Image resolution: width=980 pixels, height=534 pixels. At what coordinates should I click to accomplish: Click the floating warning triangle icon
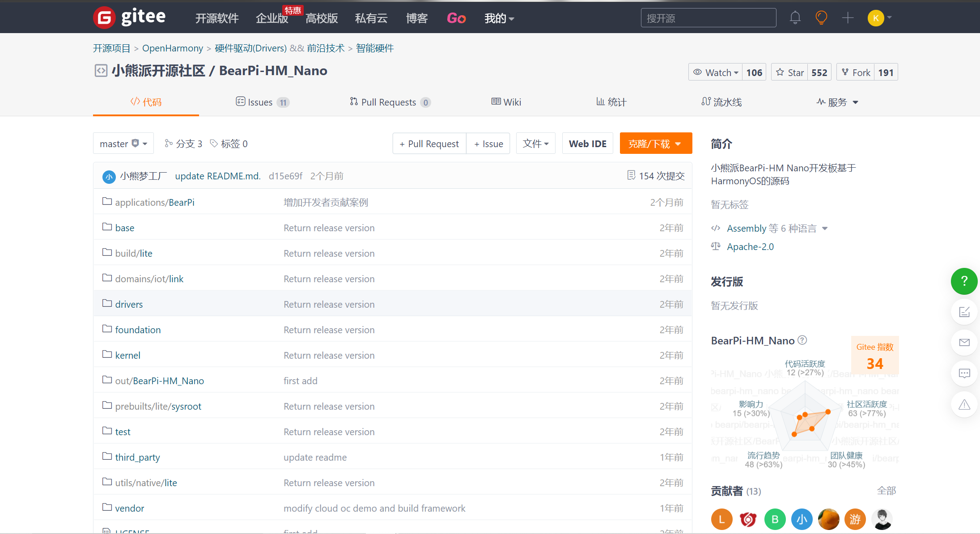coord(964,404)
